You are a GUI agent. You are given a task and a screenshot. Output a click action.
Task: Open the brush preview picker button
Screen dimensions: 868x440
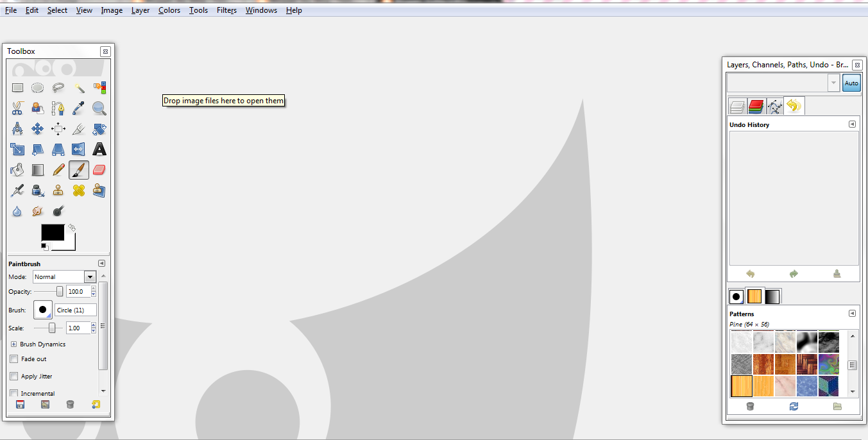(42, 310)
